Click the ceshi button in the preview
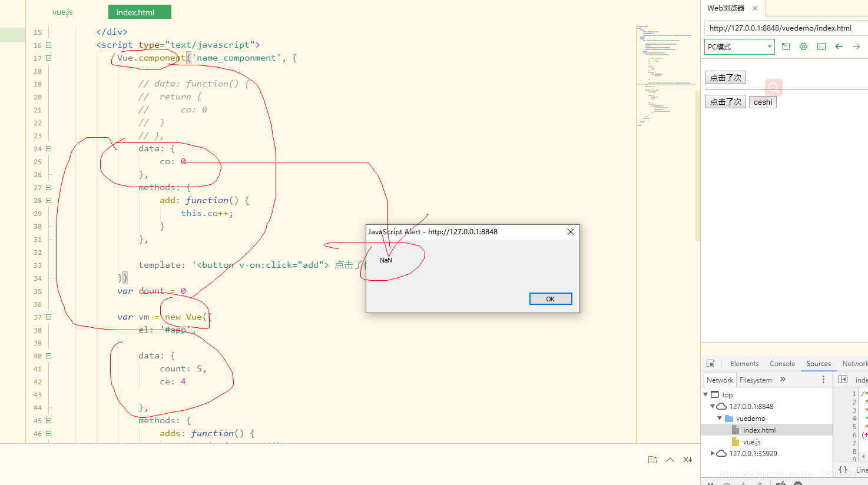The image size is (868, 485). pos(763,102)
